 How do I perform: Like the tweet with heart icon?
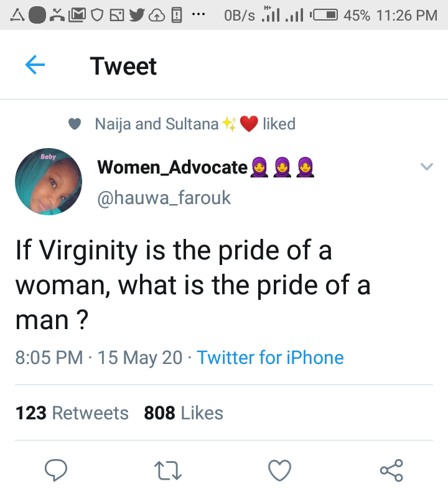point(279,470)
